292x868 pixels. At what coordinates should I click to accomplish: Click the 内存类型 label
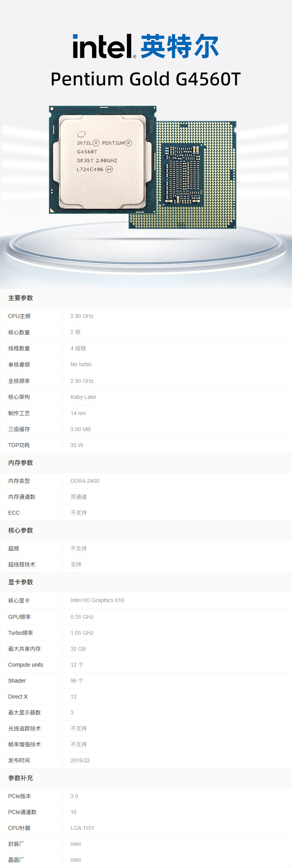[19, 481]
